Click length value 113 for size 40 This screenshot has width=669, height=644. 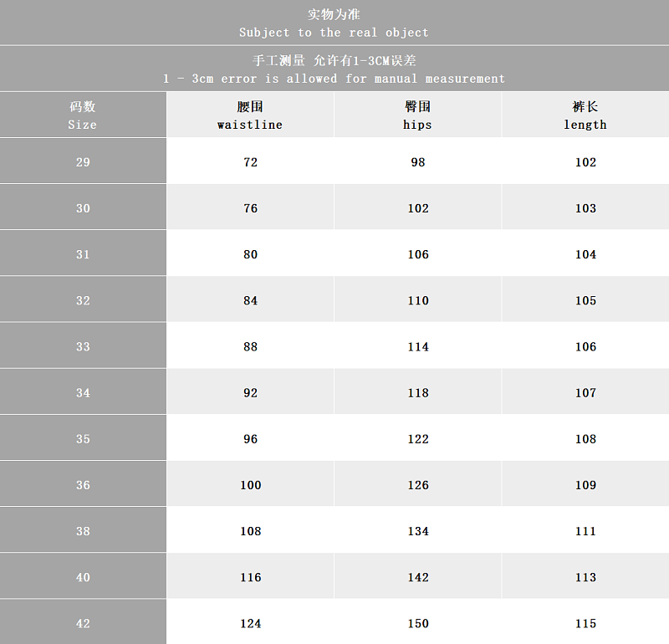[585, 576]
